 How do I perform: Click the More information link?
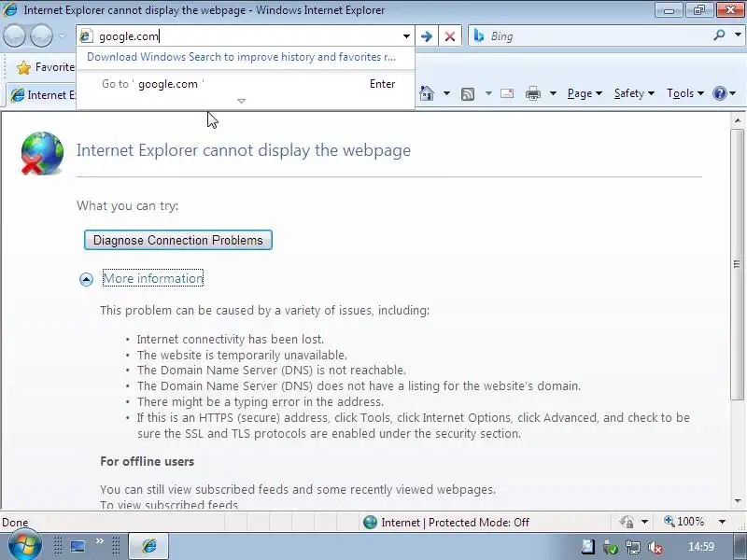[x=153, y=278]
